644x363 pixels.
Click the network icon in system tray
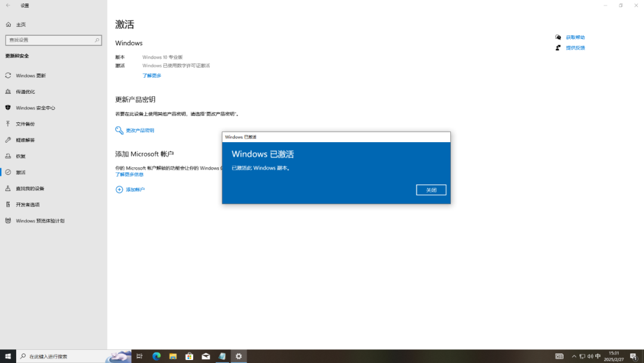[x=582, y=356]
